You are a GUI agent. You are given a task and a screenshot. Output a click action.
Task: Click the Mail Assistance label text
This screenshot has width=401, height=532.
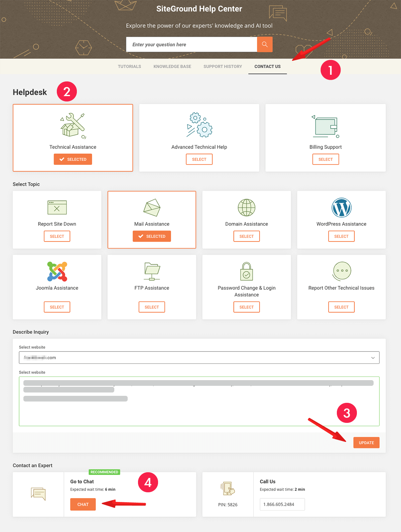click(x=152, y=224)
